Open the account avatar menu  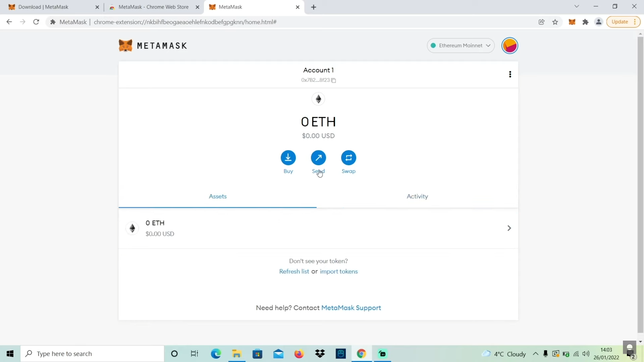coord(510,45)
